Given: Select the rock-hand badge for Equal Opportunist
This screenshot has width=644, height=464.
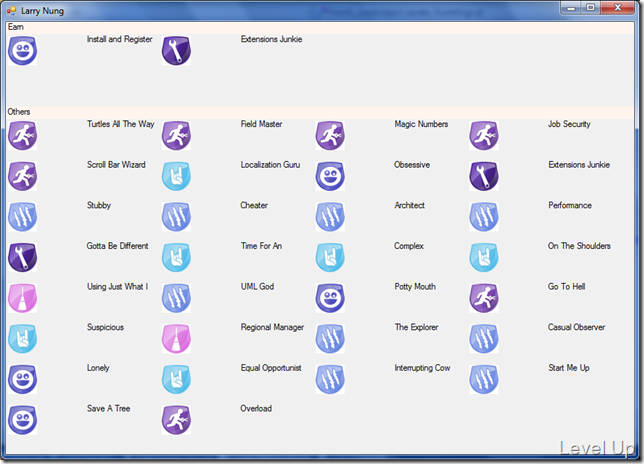Looking at the screenshot, I should click(x=176, y=379).
